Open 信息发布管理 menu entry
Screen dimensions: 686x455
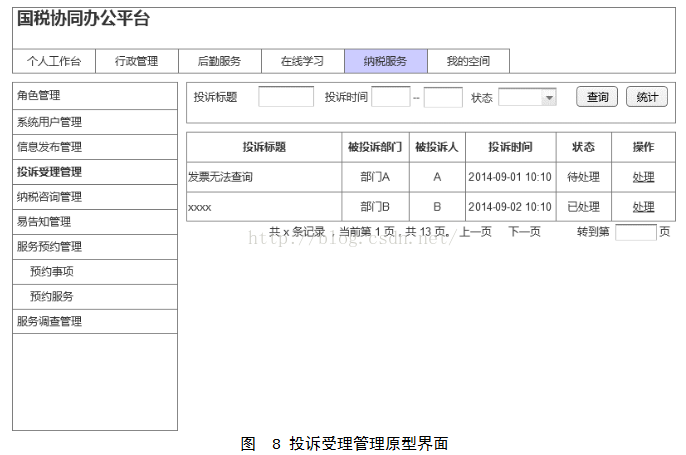click(x=95, y=147)
